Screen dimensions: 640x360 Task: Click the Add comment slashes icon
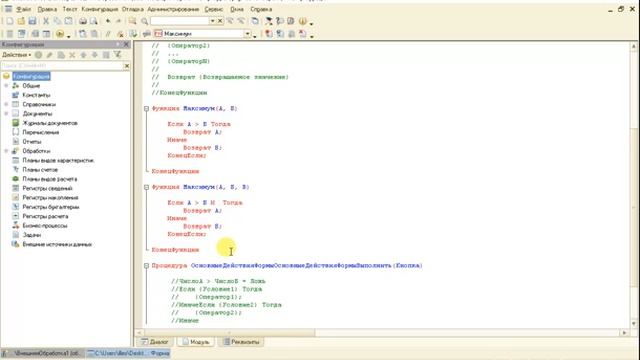pos(108,34)
